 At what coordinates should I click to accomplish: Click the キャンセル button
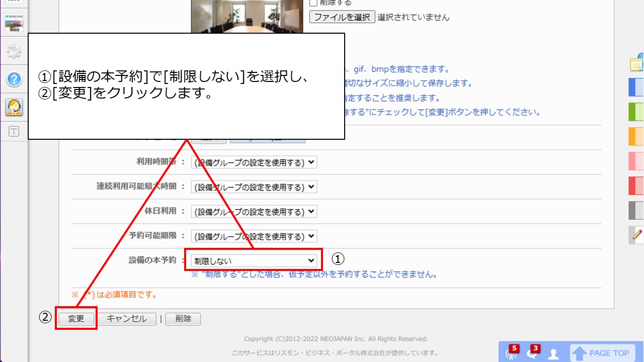tap(127, 319)
